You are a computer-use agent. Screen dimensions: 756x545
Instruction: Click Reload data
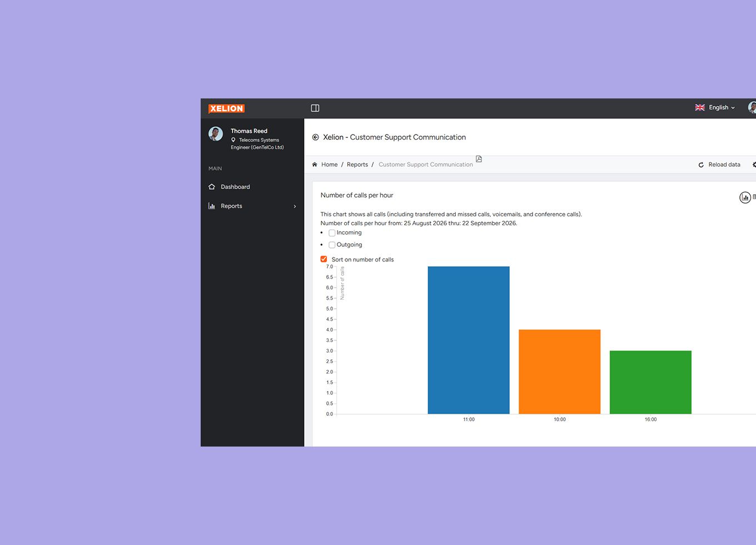719,165
